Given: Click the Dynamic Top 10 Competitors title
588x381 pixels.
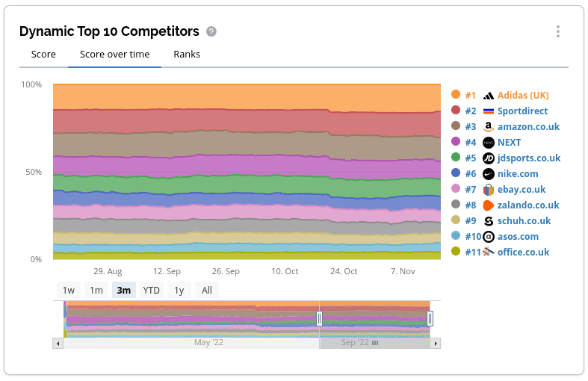Looking at the screenshot, I should (x=109, y=31).
